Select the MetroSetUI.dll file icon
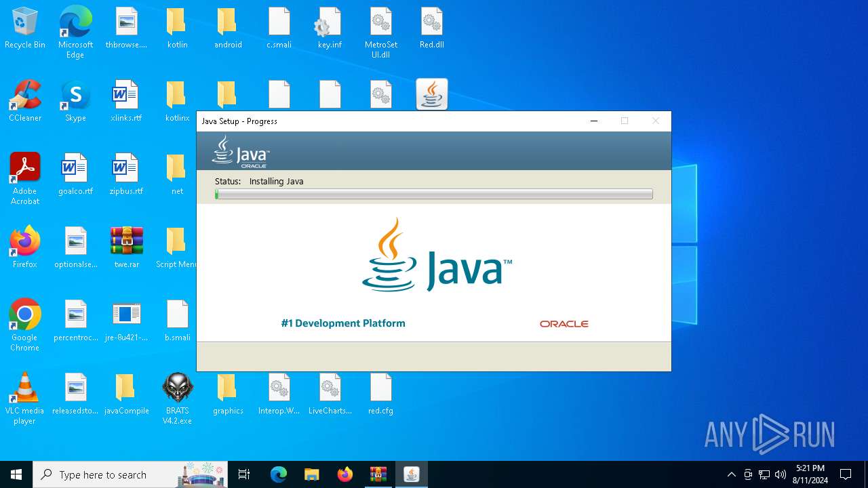The image size is (868, 488). tap(380, 33)
